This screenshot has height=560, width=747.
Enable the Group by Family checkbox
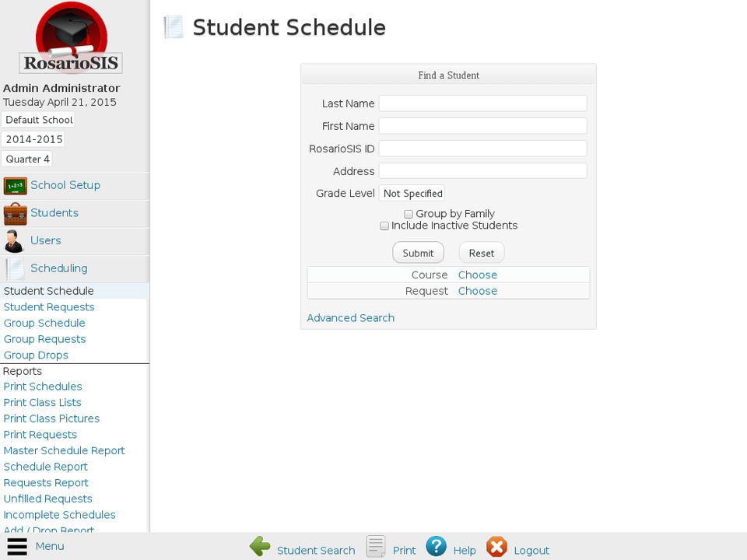tap(409, 214)
